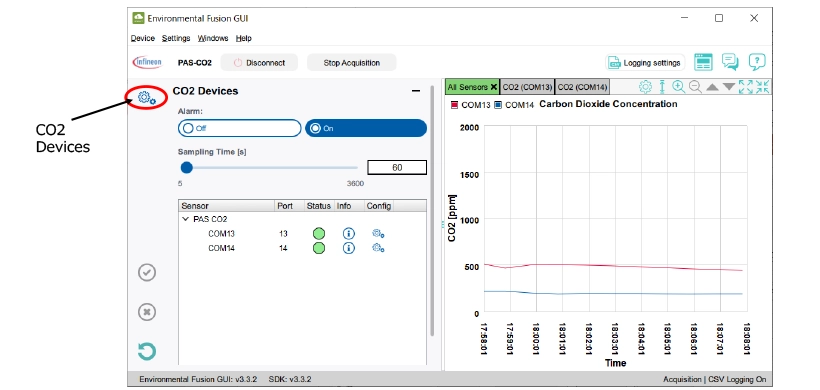Viewport: 820px width, 390px height.
Task: Collapse the CO2 Devices panel
Action: (416, 91)
